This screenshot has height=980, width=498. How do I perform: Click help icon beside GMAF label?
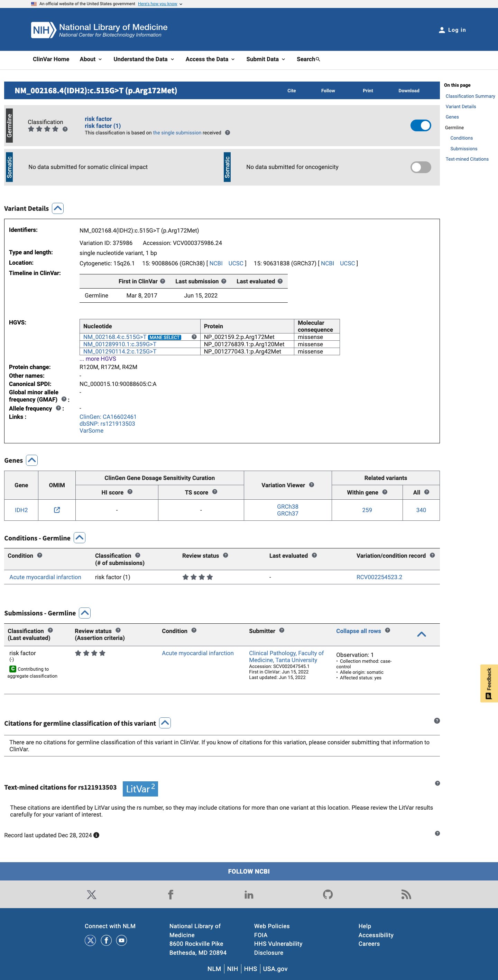(64, 399)
